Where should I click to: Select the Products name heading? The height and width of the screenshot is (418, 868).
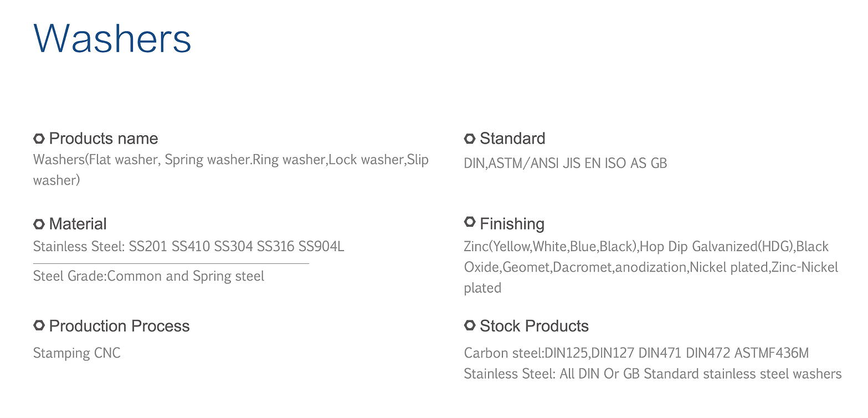104,139
